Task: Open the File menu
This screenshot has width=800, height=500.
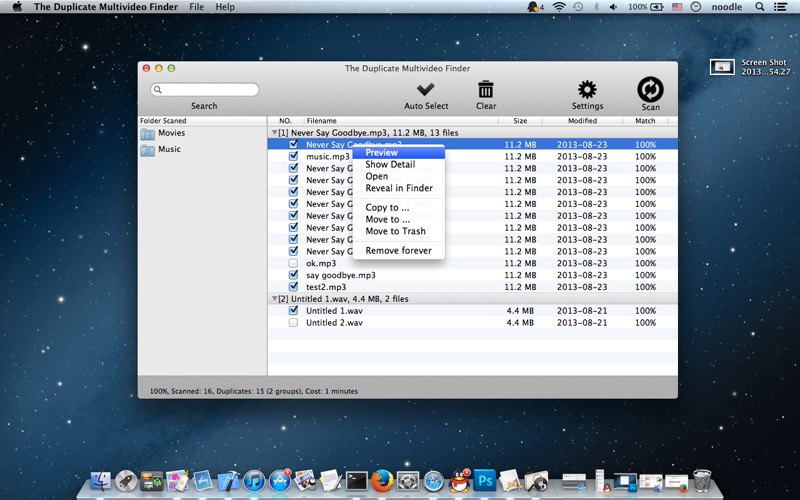Action: (x=196, y=7)
